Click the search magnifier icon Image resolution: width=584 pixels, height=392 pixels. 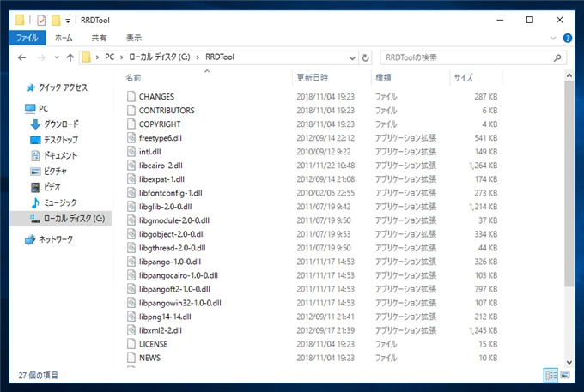557,57
